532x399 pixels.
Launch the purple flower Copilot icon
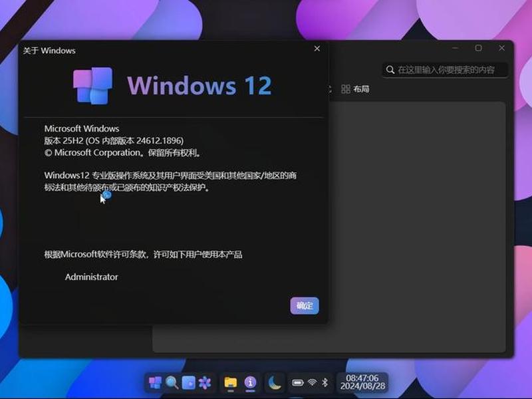pyautogui.click(x=205, y=383)
